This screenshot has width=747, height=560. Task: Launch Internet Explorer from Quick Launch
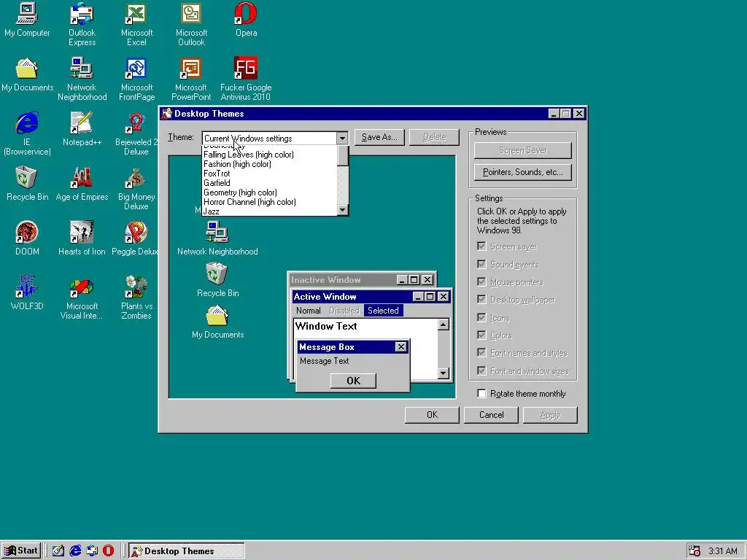[75, 551]
